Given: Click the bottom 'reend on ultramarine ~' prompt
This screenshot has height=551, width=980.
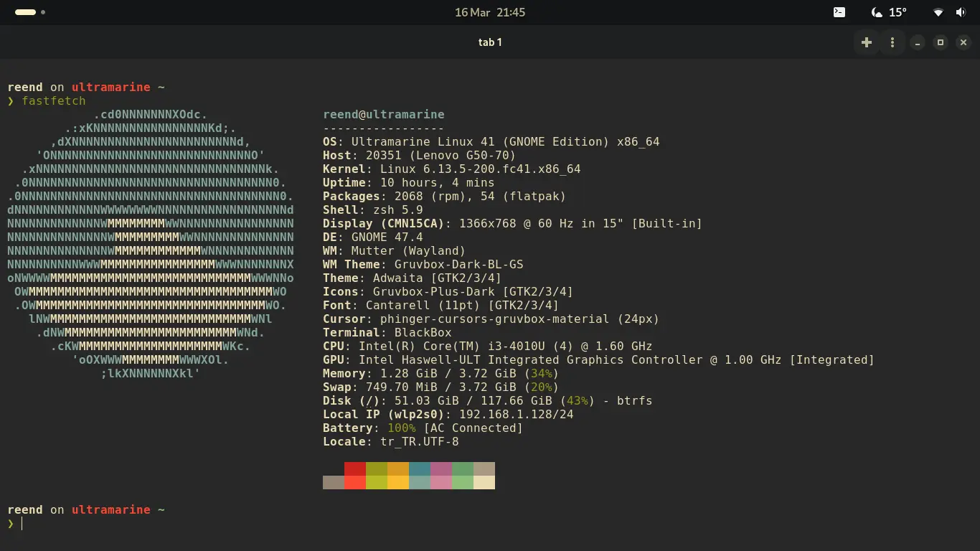Looking at the screenshot, I should [86, 510].
